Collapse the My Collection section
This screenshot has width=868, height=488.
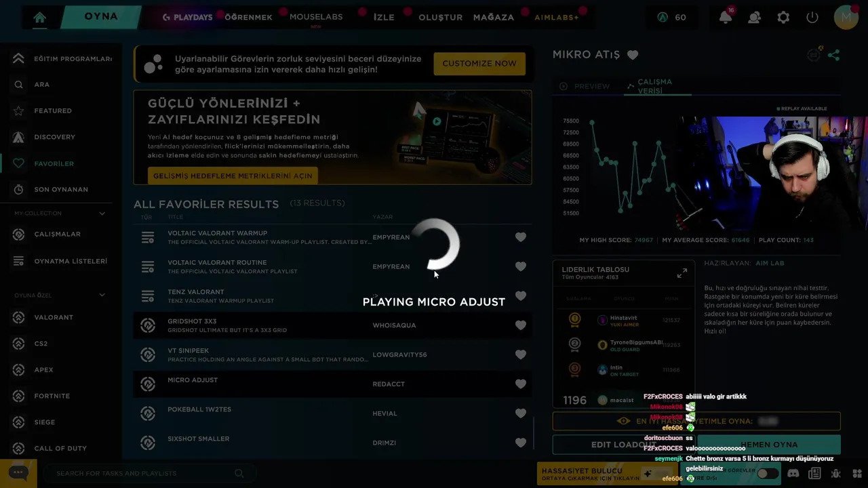pos(102,213)
